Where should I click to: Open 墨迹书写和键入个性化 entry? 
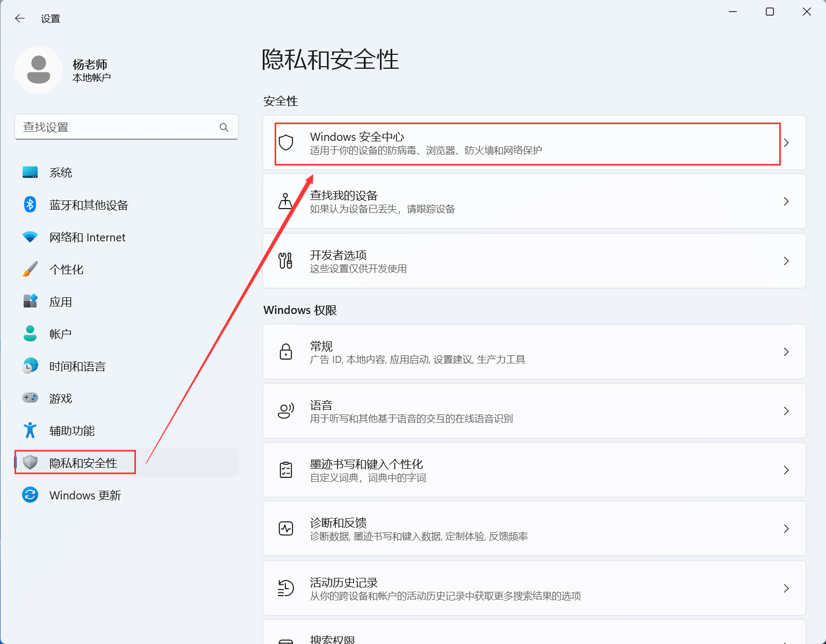[x=534, y=470]
